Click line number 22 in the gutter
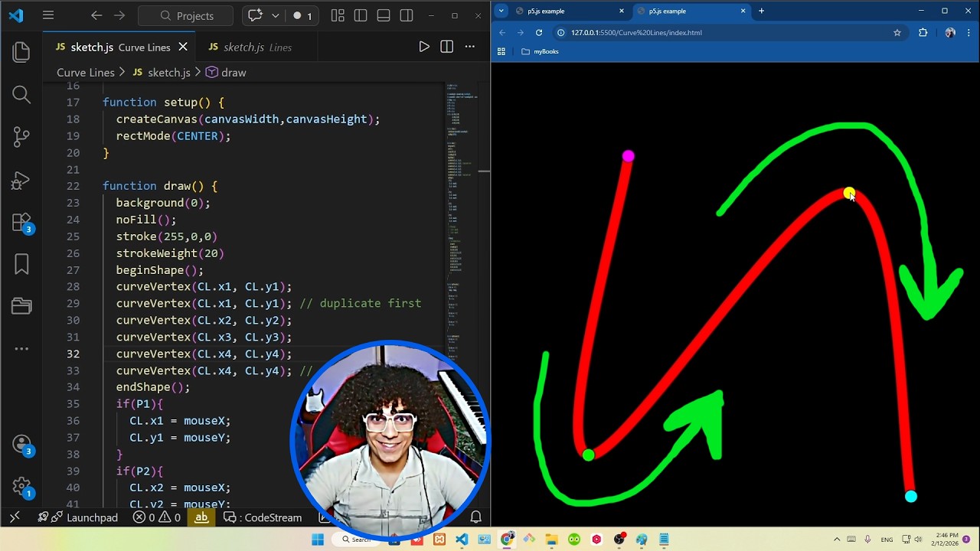The image size is (980, 551). coord(73,186)
